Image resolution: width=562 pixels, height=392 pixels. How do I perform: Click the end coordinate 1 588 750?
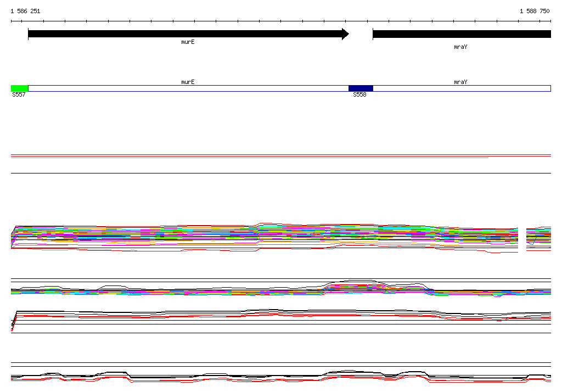[535, 11]
